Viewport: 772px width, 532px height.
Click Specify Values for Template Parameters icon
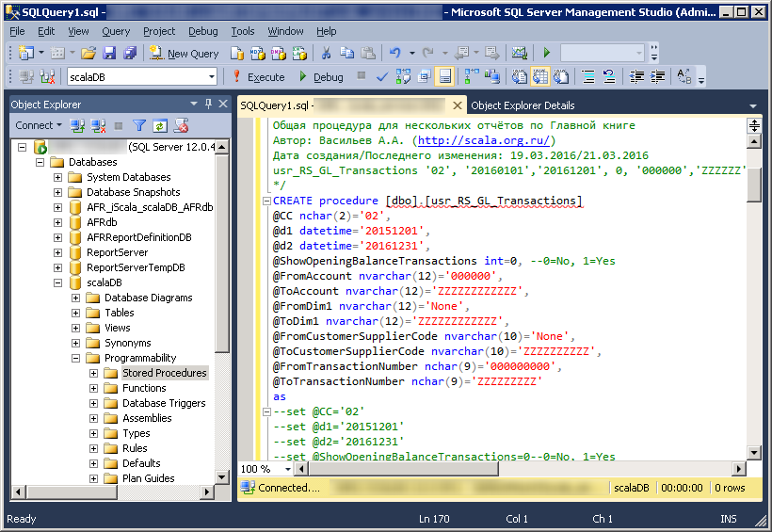[684, 77]
